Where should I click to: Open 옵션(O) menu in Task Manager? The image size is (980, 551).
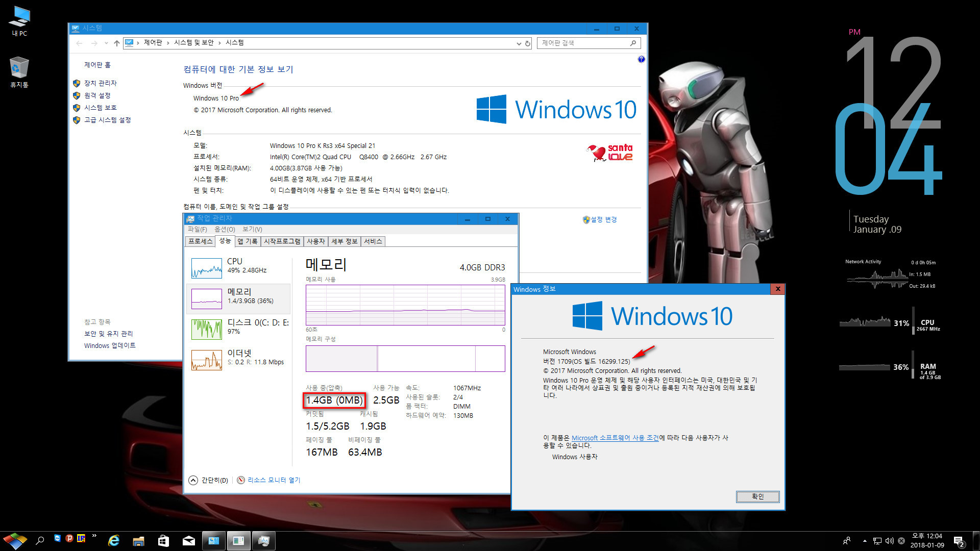pyautogui.click(x=225, y=230)
